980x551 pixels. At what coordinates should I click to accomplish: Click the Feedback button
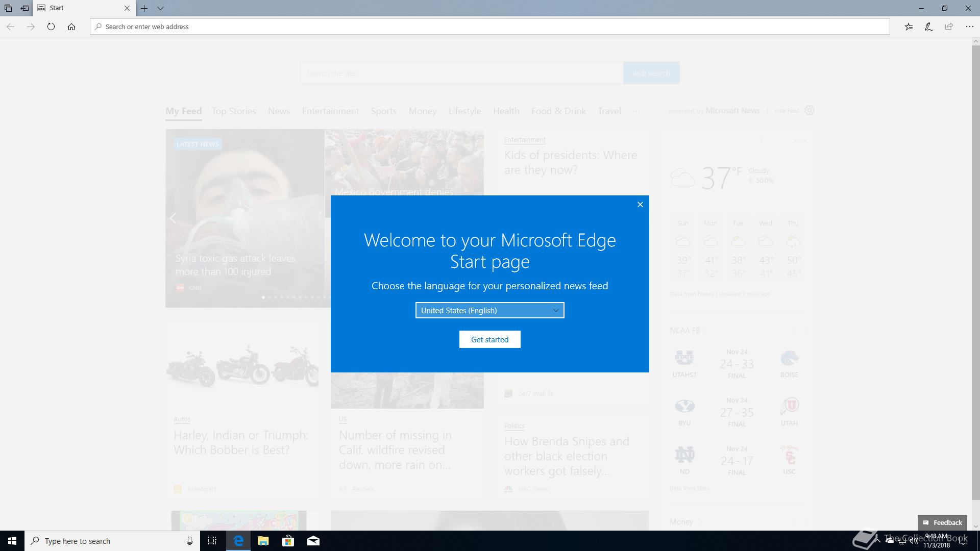942,522
